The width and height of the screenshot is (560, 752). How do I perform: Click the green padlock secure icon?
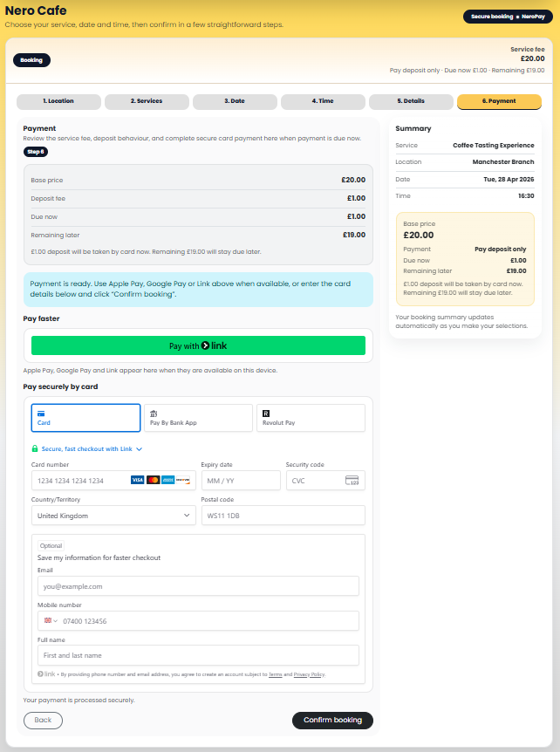[35, 448]
